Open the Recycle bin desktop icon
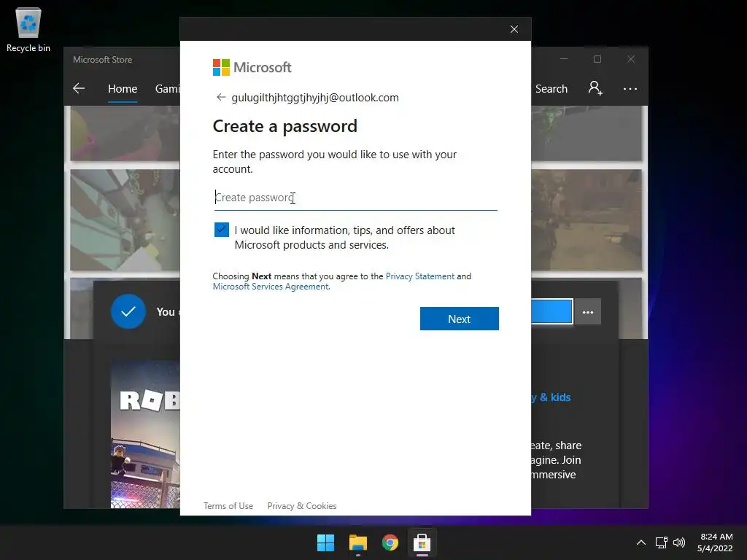 28,29
